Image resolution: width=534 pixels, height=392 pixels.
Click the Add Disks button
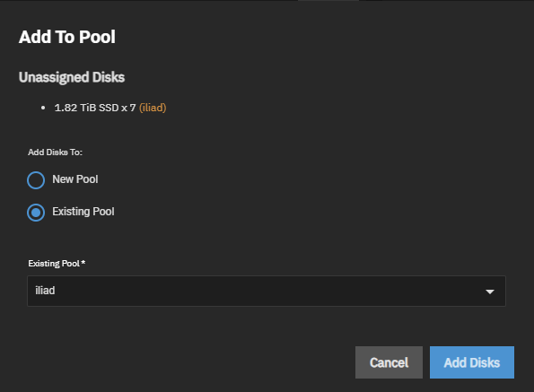[472, 362]
